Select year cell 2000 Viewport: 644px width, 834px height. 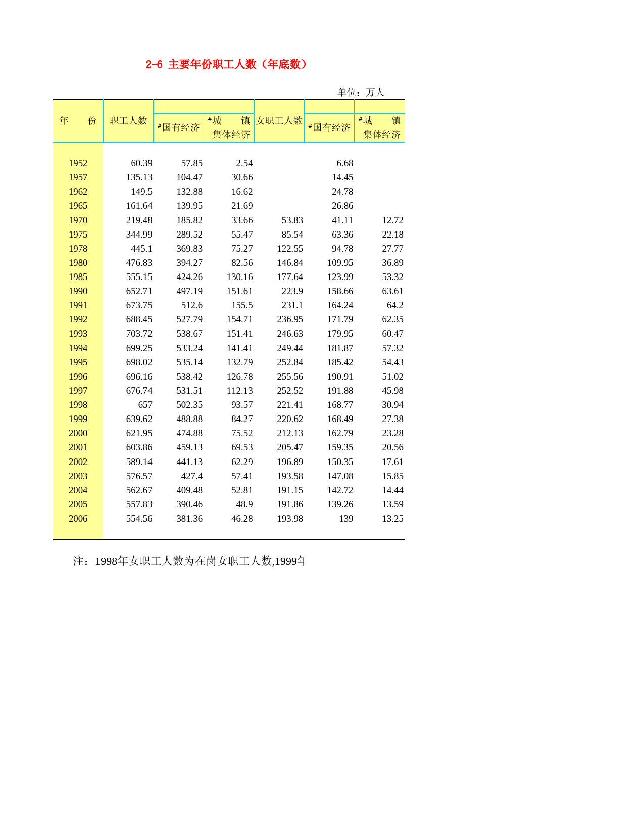78,433
